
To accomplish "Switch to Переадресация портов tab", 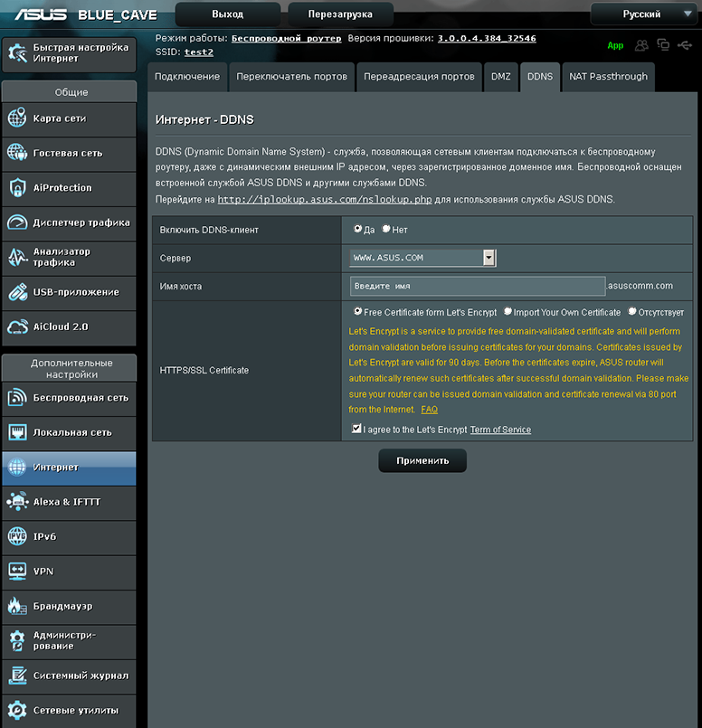I will pyautogui.click(x=419, y=77).
